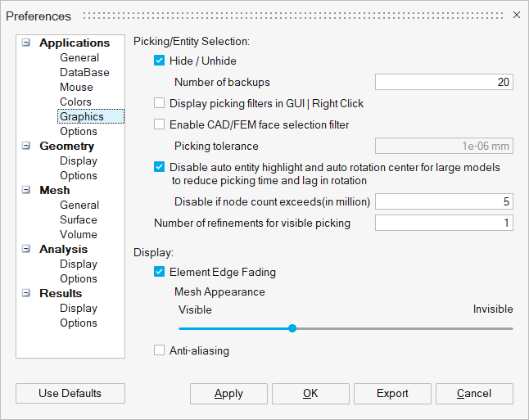Uncheck the Hide / Unhide checkbox
The width and height of the screenshot is (529, 420).
[160, 61]
